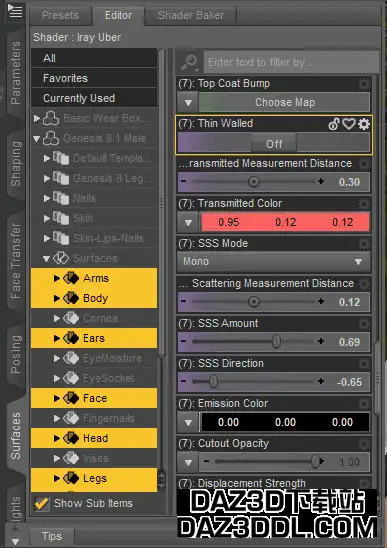The height and width of the screenshot is (548, 387).
Task: Click the Thin Walled link icon
Action: (x=334, y=124)
